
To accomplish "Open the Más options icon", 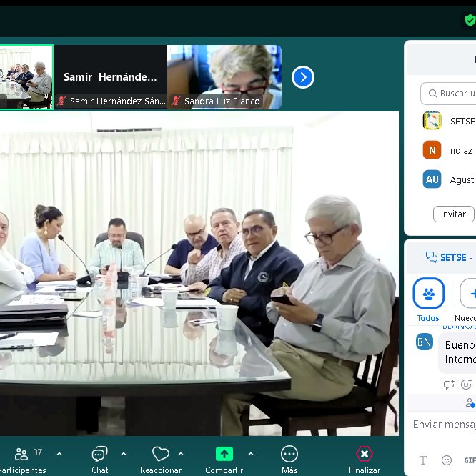I will [289, 454].
